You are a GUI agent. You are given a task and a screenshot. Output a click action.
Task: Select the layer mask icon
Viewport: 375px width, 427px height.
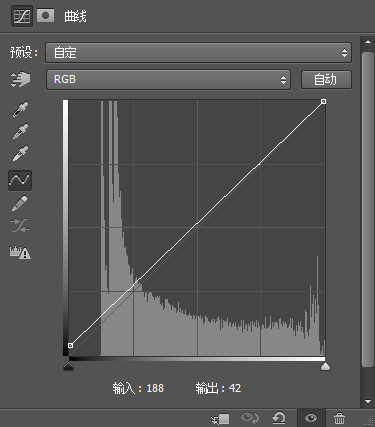click(45, 15)
